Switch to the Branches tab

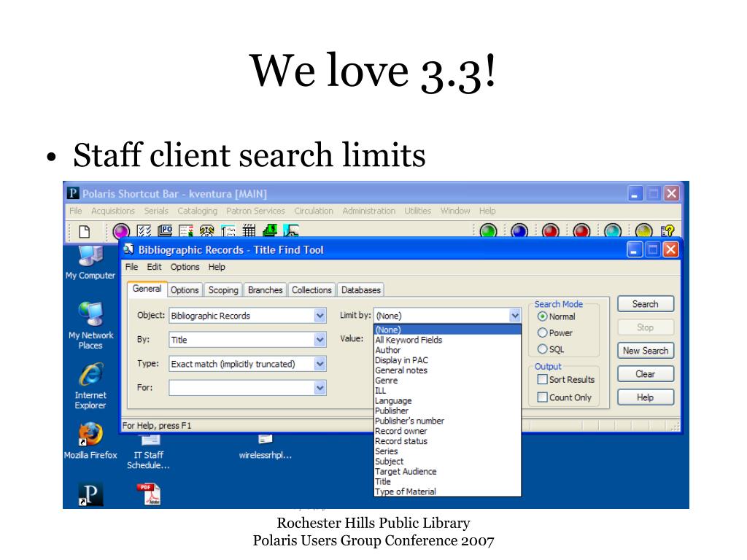[266, 290]
